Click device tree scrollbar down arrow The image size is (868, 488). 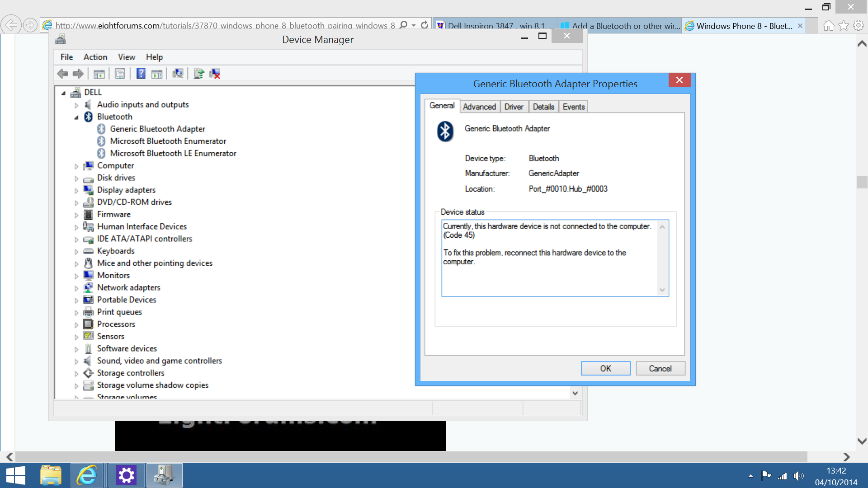(x=575, y=393)
